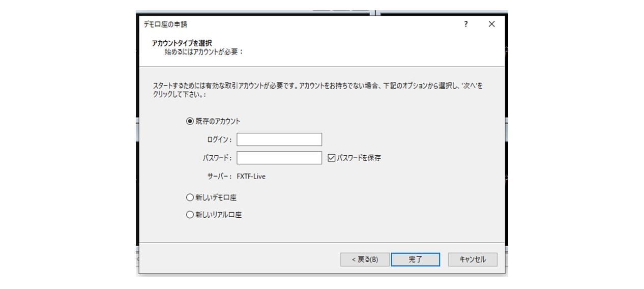
Task: Click the help question mark button
Action: 465,24
